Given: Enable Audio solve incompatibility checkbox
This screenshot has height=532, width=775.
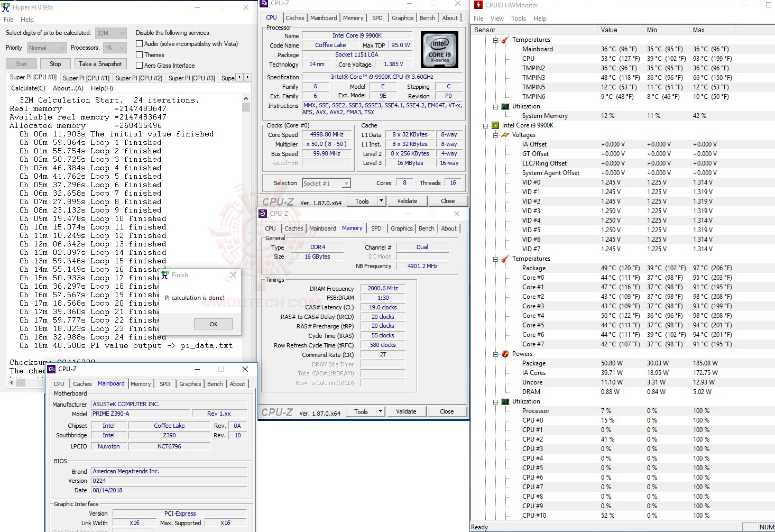Looking at the screenshot, I should coord(140,44).
